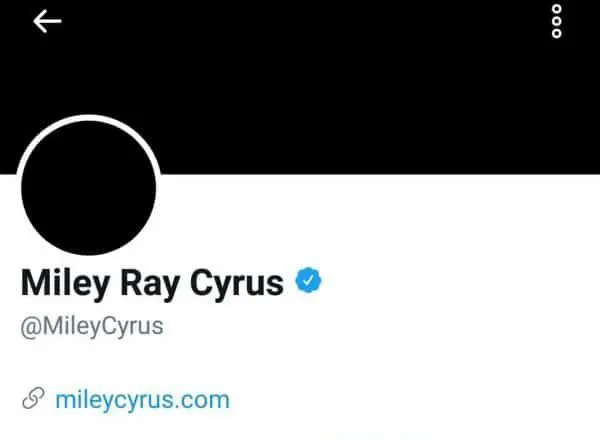The image size is (600, 440).
Task: Tap the link symbol left of mileycyrus.com
Action: tap(33, 398)
